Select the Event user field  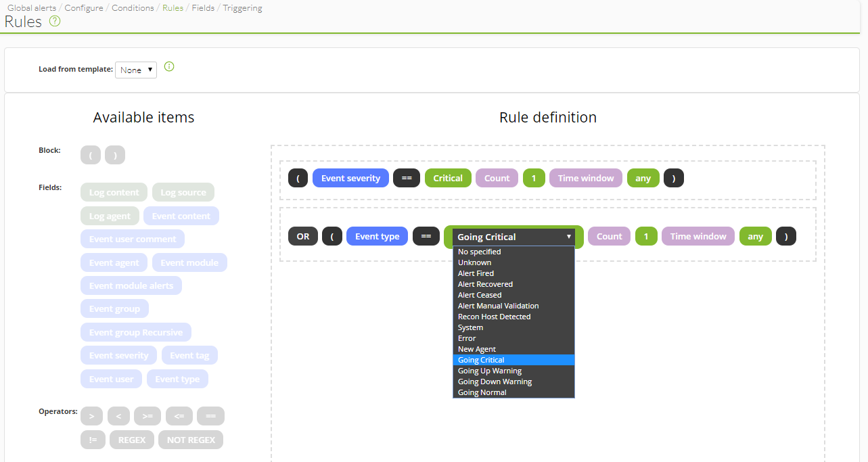(111, 379)
